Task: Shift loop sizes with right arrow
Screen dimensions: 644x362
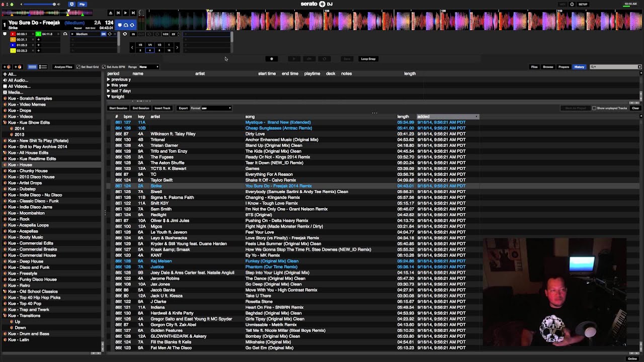Action: (177, 48)
